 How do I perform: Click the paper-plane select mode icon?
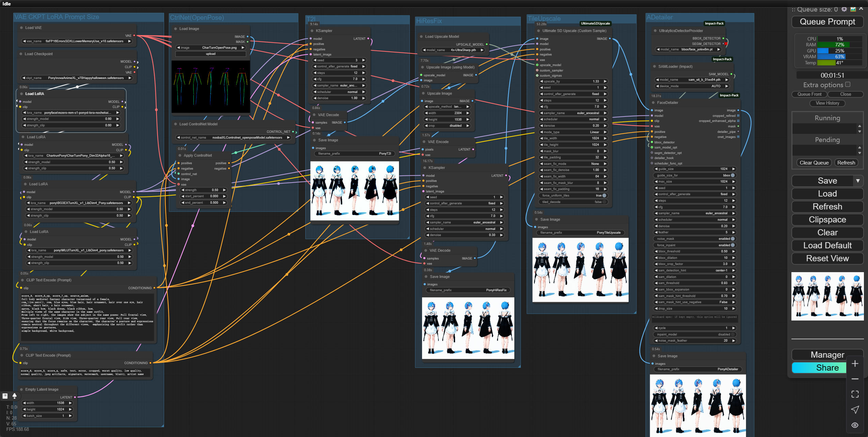pos(855,409)
